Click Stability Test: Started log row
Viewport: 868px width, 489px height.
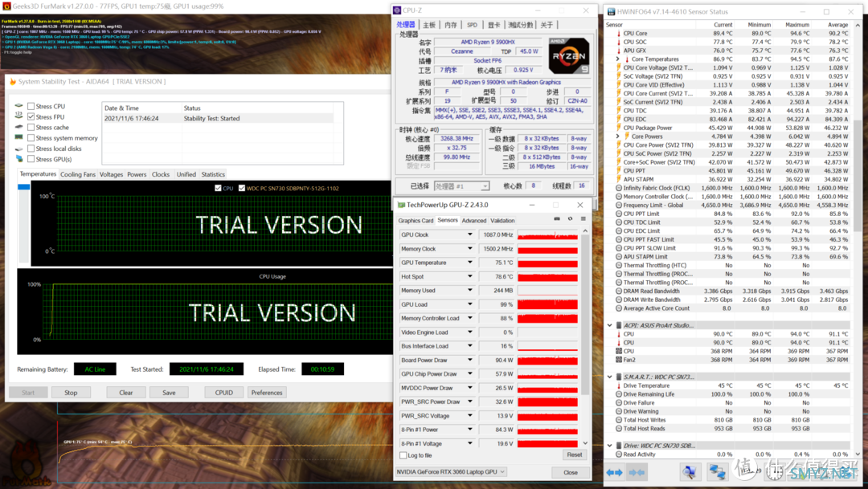(x=218, y=118)
